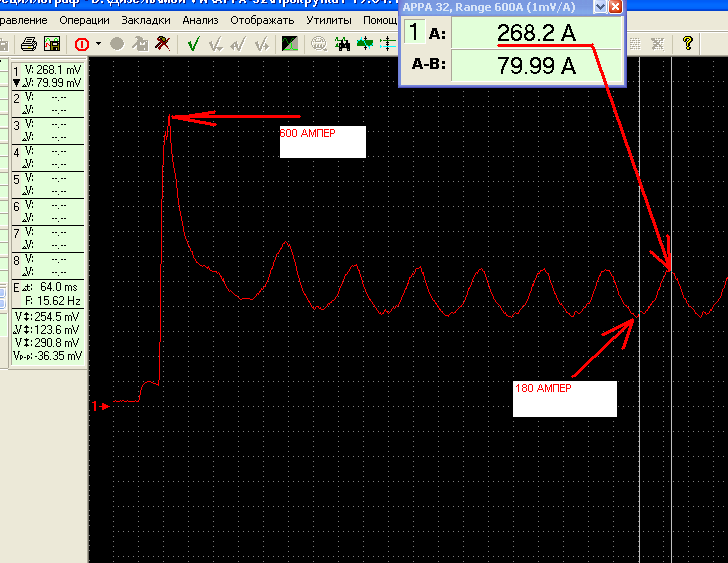Open the Утилиты menu
This screenshot has width=728, height=563.
tap(329, 20)
